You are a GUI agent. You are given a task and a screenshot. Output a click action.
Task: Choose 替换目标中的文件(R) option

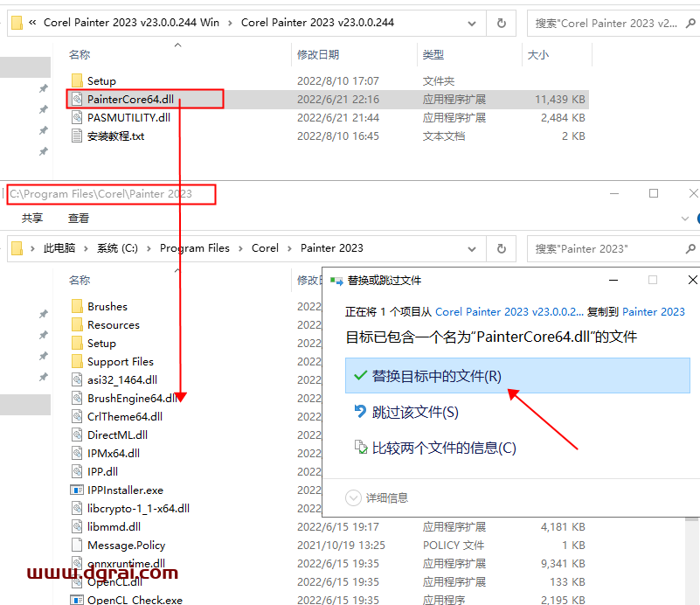[517, 375]
